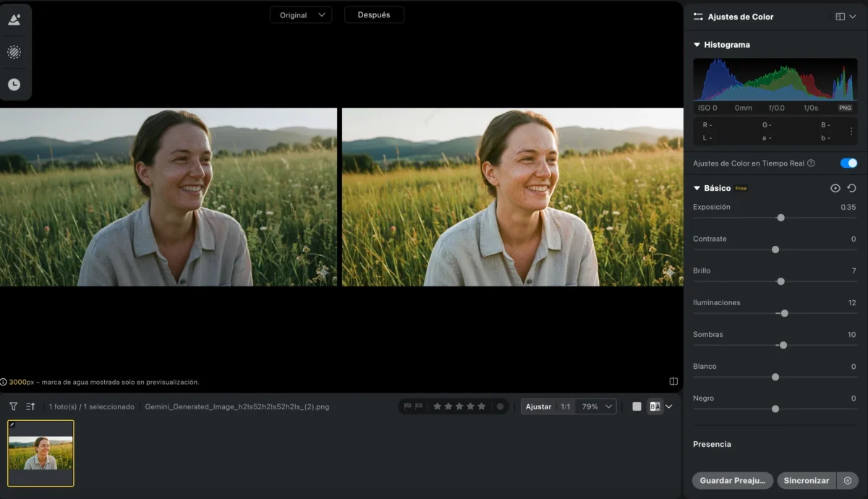This screenshot has width=868, height=499.
Task: Open the history clock panel
Action: (x=14, y=85)
